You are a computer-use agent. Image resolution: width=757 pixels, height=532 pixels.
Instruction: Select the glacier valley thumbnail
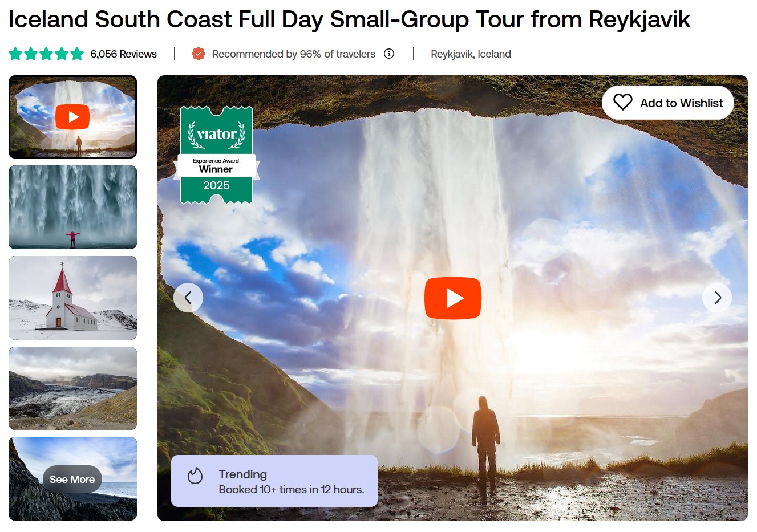[x=72, y=388]
